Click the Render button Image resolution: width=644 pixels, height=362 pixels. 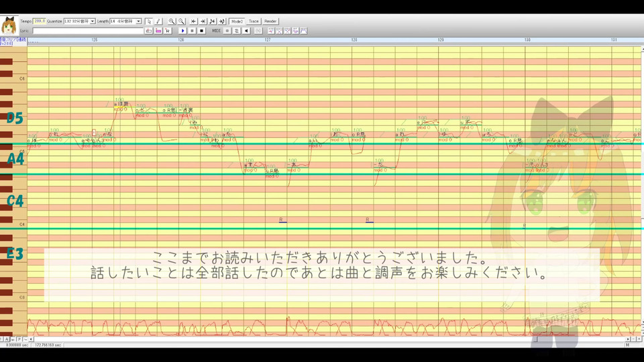(x=270, y=21)
